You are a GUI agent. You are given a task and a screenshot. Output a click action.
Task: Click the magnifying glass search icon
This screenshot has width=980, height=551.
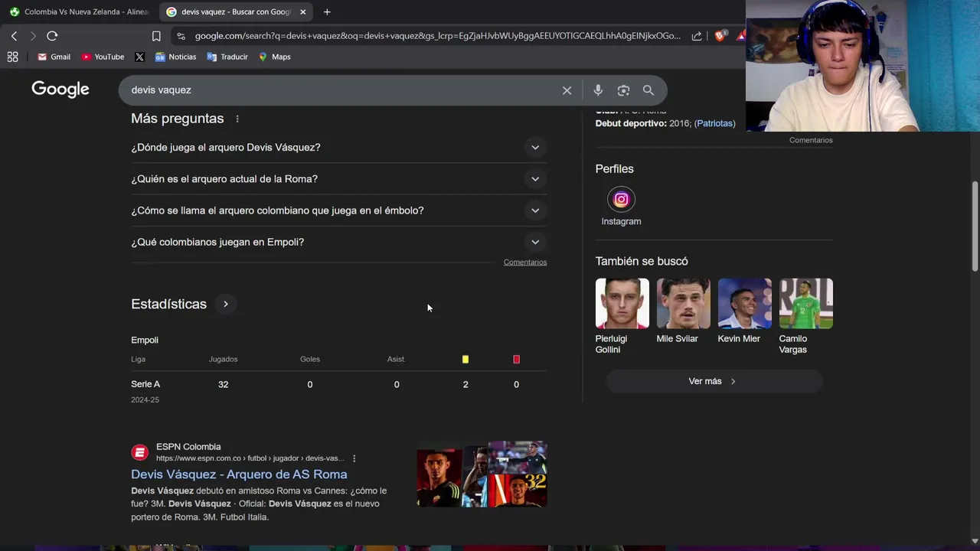[648, 90]
